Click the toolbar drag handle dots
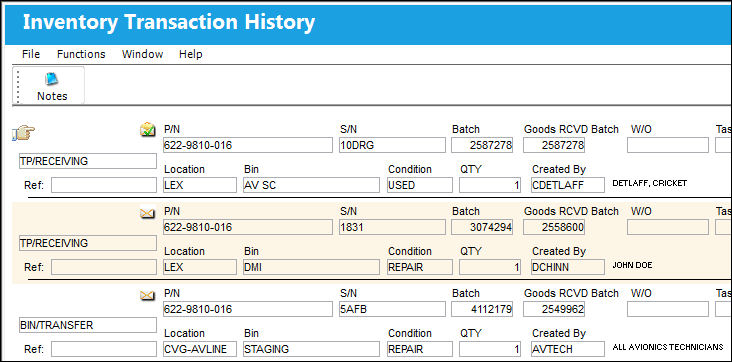Screen dimensions: 732x362 tap(19, 86)
